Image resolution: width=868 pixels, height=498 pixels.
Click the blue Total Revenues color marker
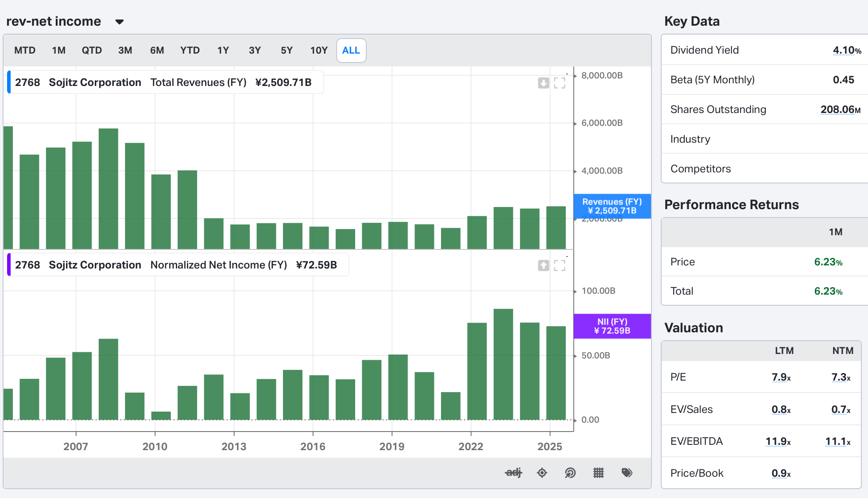click(x=9, y=82)
